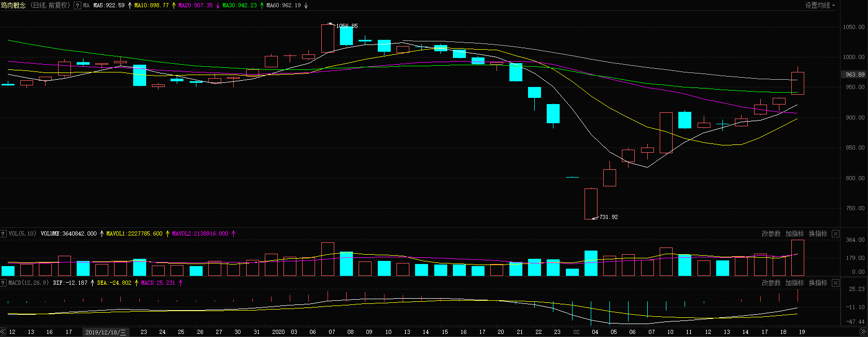The image size is (868, 337).
Task: Click the help icon beside the MA label
Action: pos(77,6)
